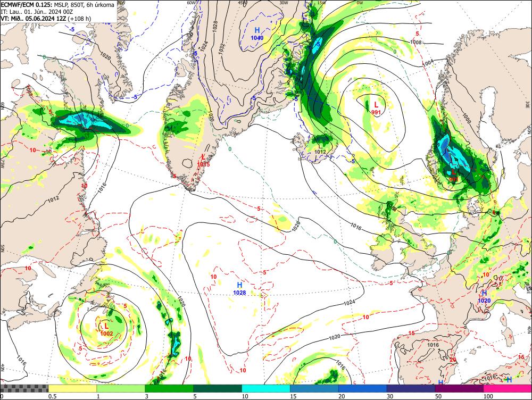Click the dark green 5–10 mm legend swatch
Image resolution: width=532 pixels, height=400 pixels.
tap(218, 388)
